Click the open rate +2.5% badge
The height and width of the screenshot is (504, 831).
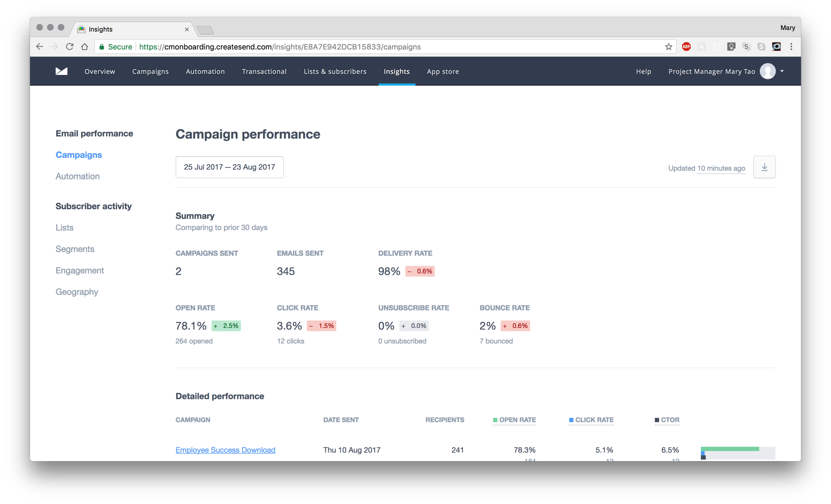click(226, 326)
